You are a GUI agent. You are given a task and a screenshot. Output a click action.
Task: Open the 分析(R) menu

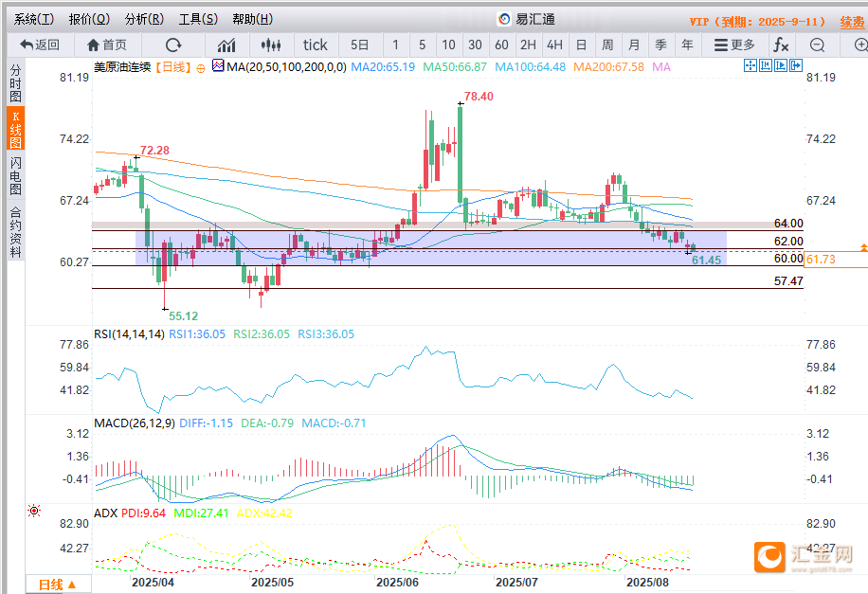[x=144, y=19]
